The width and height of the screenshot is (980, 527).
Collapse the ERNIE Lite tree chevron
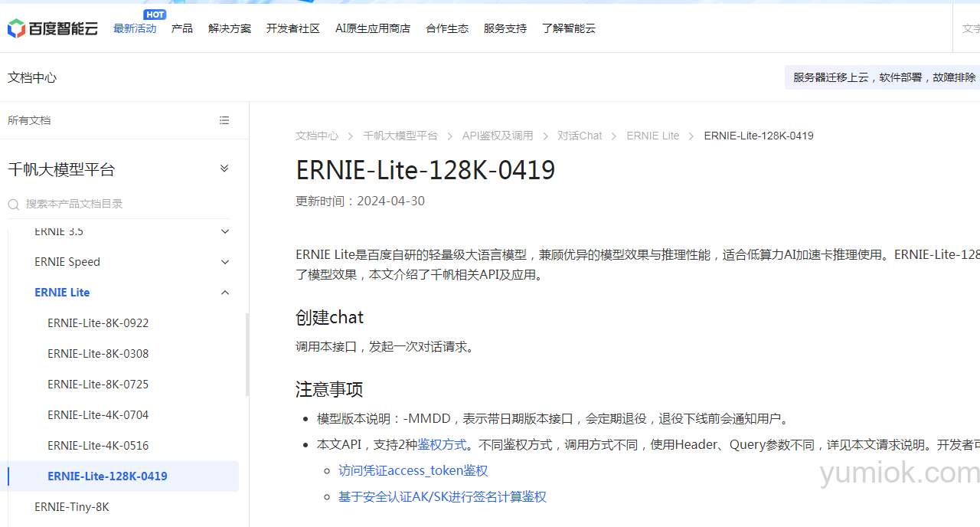225,293
